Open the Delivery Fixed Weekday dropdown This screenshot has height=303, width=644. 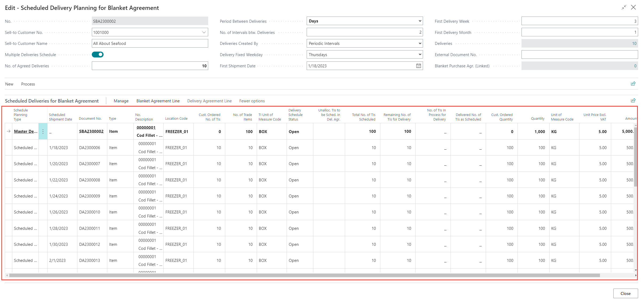(x=420, y=55)
